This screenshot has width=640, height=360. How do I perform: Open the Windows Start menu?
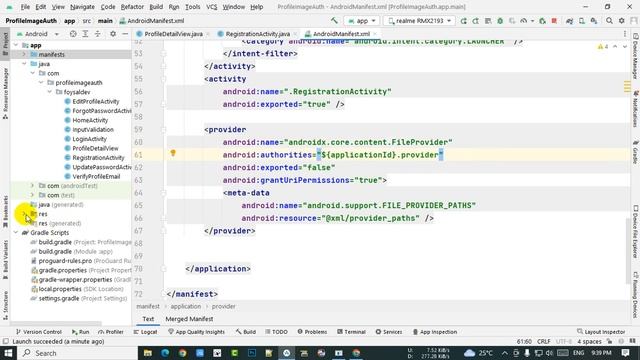tap(8, 353)
